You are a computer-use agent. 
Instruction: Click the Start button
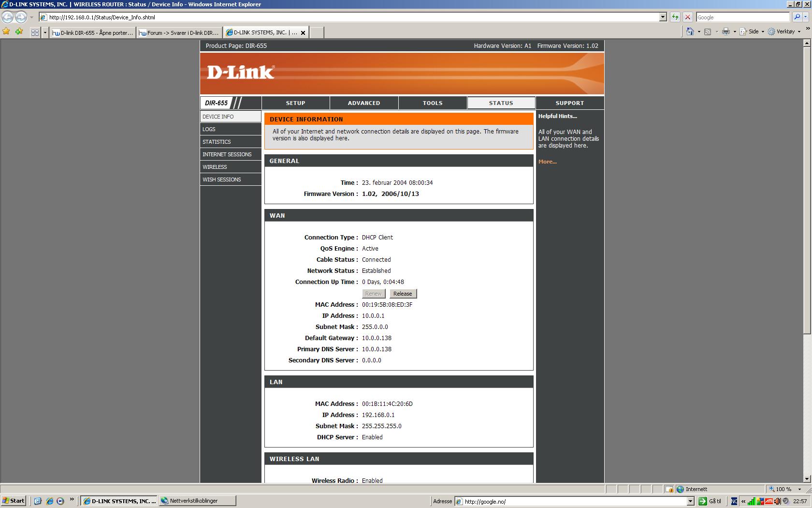point(14,501)
